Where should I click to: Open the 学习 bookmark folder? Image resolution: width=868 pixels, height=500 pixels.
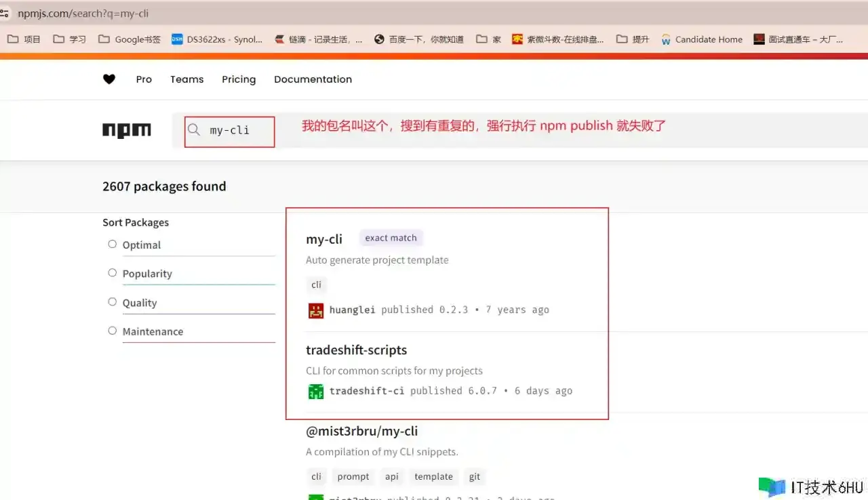tap(70, 39)
